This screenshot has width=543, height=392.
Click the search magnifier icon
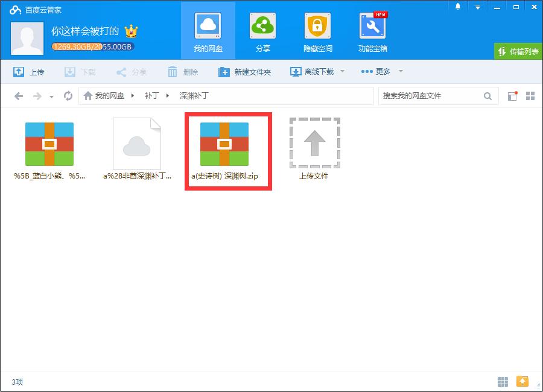[487, 96]
